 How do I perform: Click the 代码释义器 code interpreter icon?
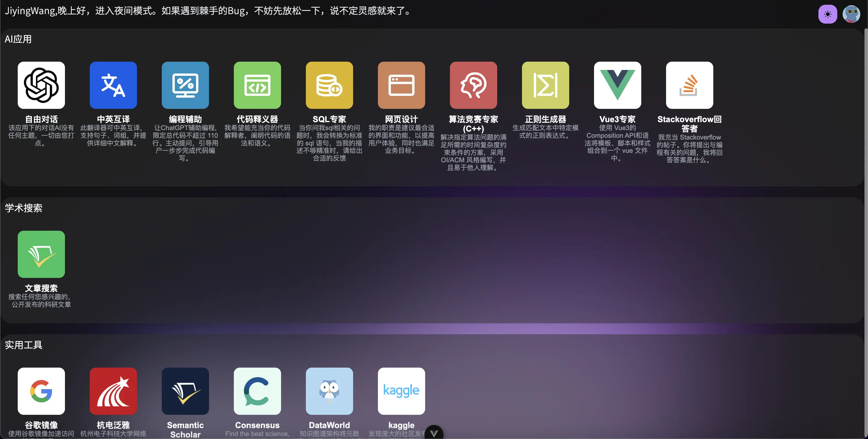pos(257,85)
